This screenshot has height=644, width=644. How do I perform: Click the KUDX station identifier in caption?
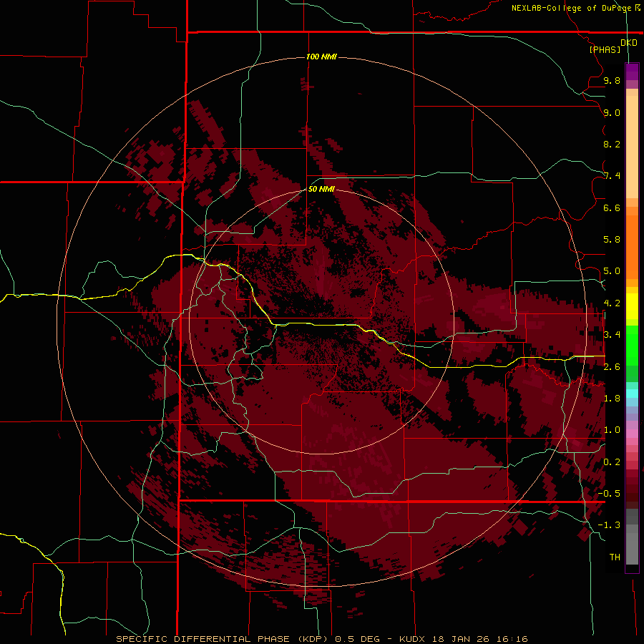[x=412, y=639]
